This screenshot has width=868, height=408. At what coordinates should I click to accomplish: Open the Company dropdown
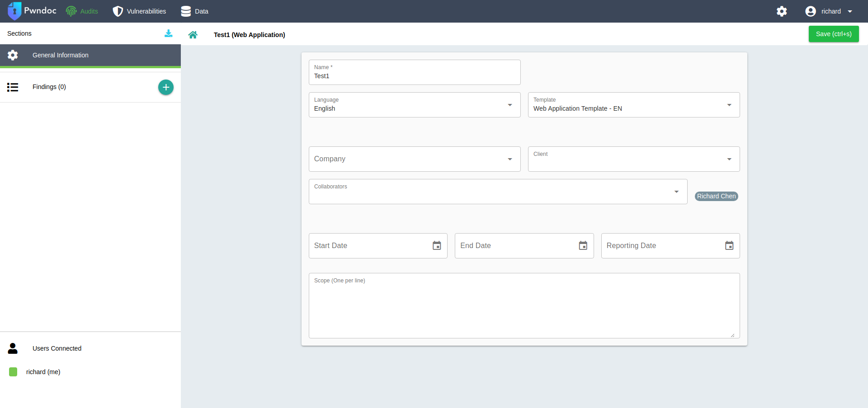pyautogui.click(x=509, y=159)
